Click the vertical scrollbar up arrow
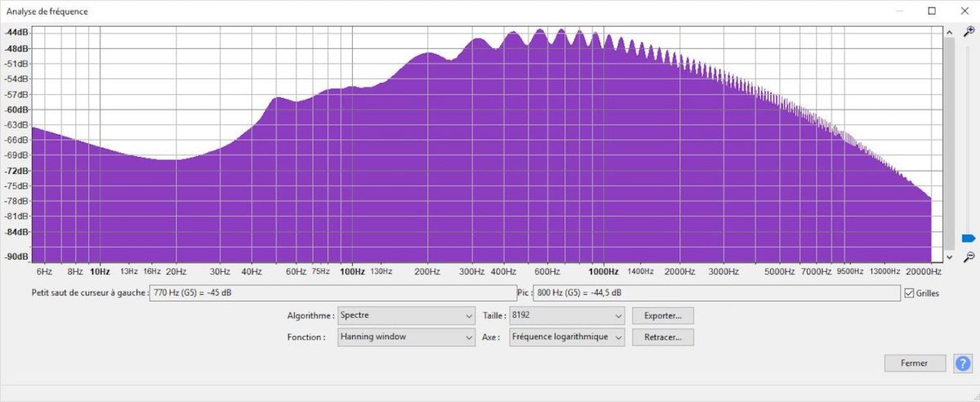Viewport: 980px width, 402px height. click(x=949, y=32)
